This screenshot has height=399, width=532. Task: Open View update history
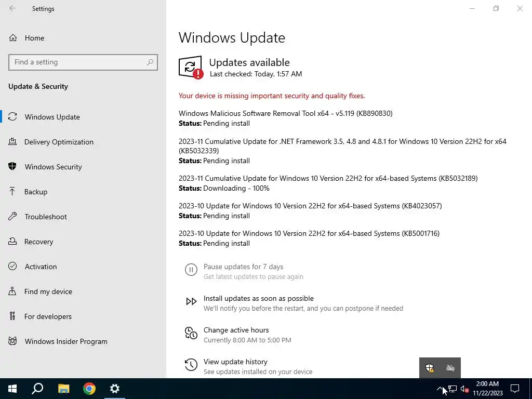(235, 362)
